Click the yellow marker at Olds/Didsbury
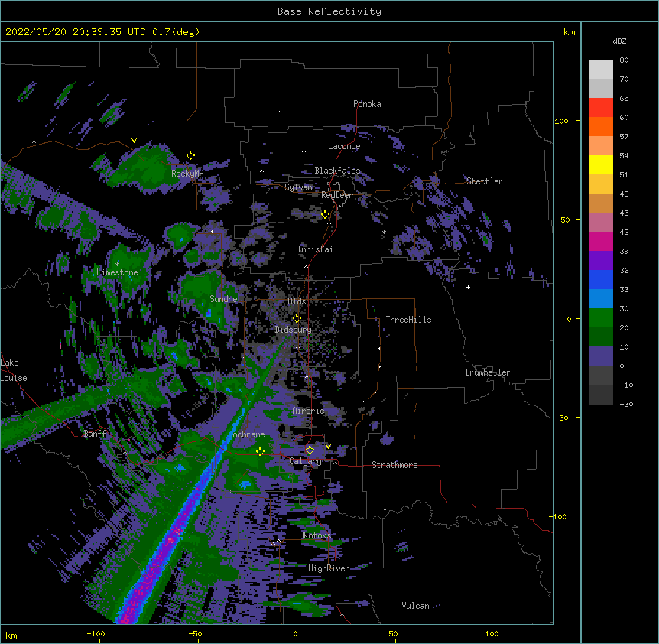The height and width of the screenshot is (644, 659). point(297,318)
